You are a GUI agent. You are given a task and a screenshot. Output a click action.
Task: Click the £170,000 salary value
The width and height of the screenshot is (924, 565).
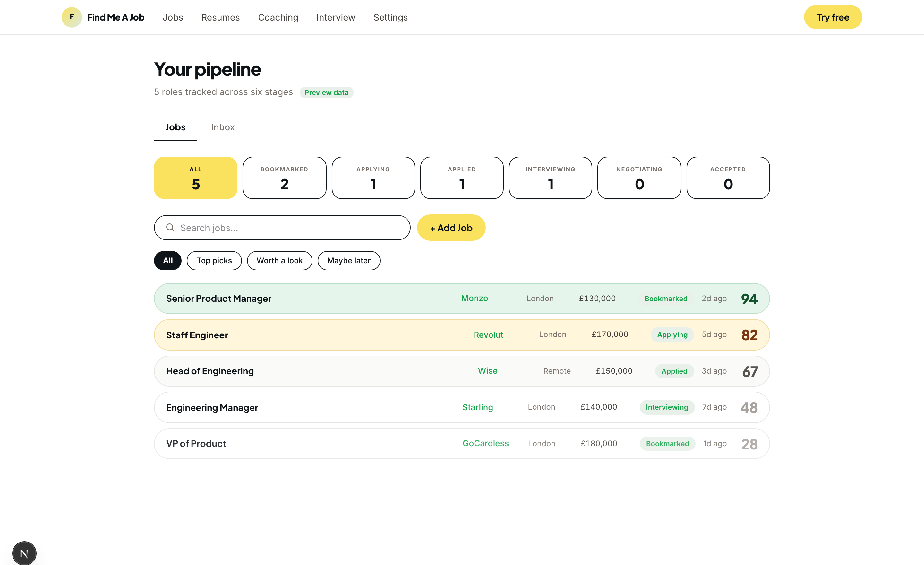[x=610, y=335]
